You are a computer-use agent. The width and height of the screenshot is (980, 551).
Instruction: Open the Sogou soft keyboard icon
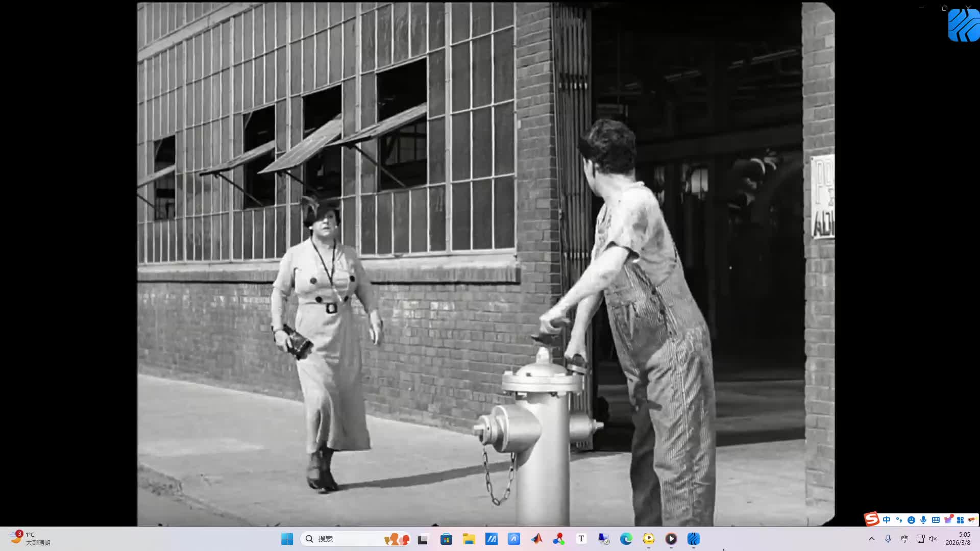coord(936,520)
